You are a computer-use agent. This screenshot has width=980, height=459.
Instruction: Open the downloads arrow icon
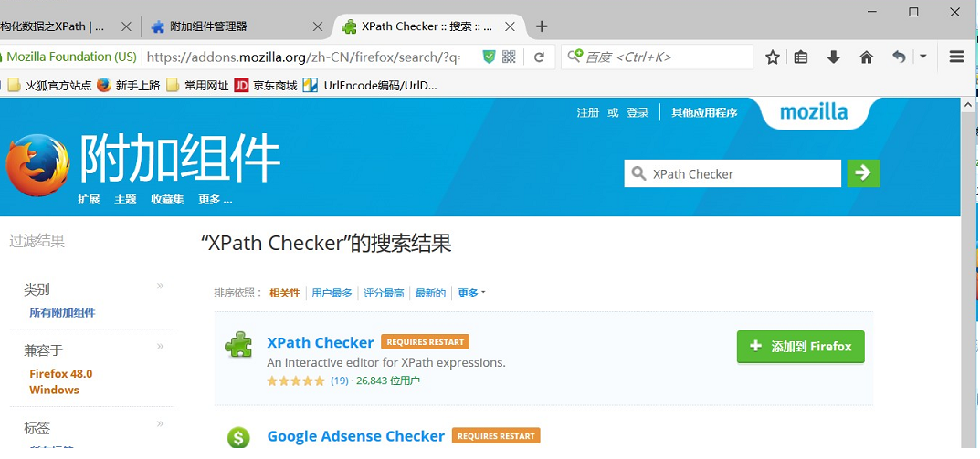click(x=833, y=57)
